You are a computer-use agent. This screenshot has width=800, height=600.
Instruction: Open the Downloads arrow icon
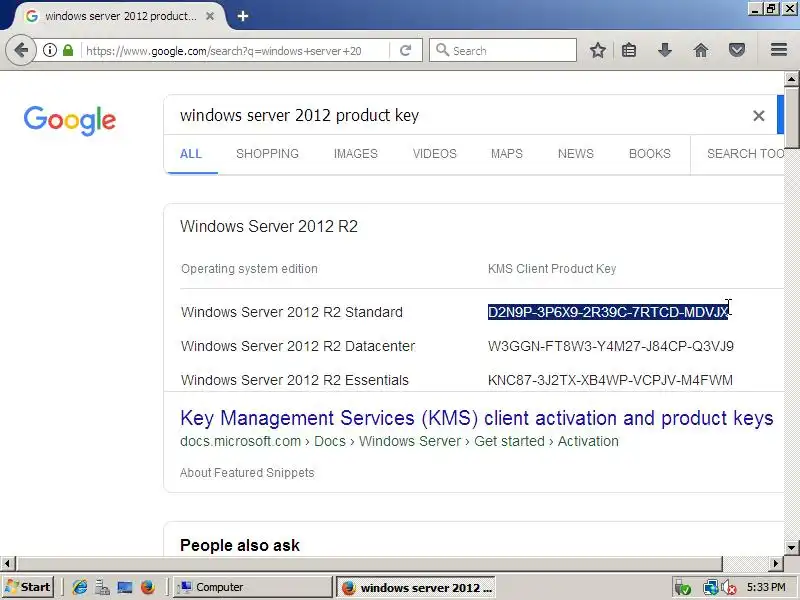pyautogui.click(x=665, y=50)
